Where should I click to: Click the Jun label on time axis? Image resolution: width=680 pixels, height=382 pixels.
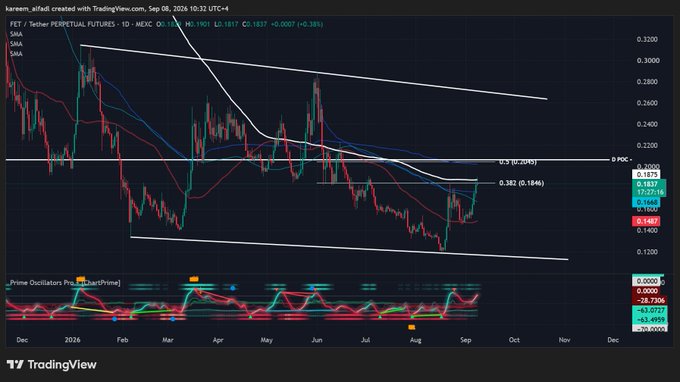pyautogui.click(x=317, y=340)
